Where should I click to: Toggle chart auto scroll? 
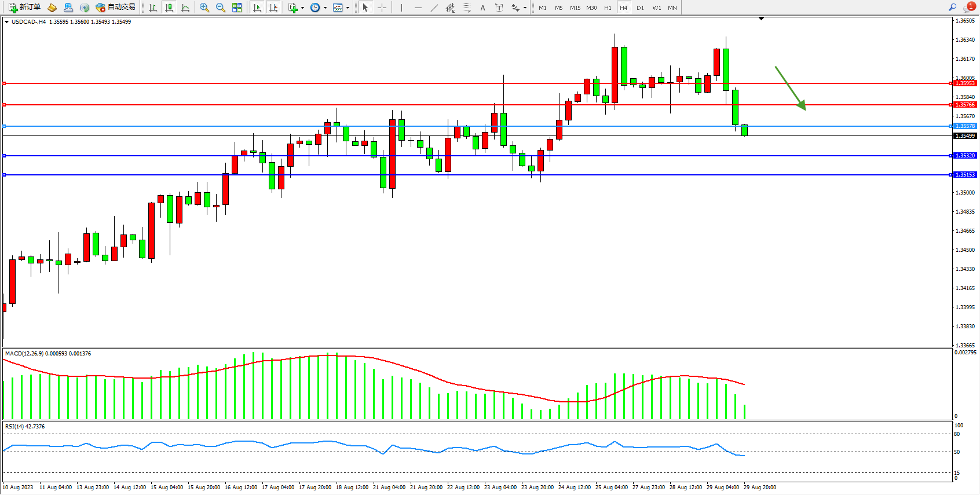(x=257, y=8)
